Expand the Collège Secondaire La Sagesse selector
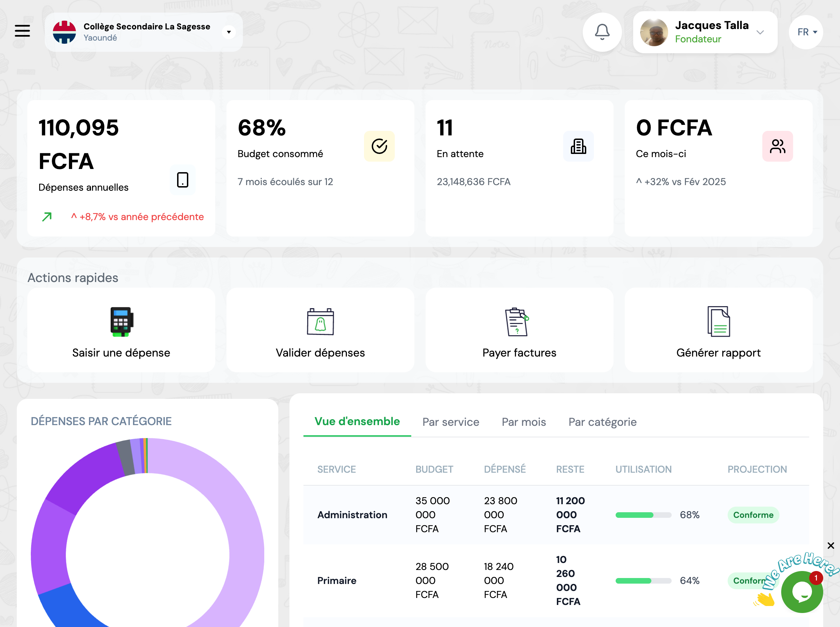The image size is (840, 627). coord(229,32)
